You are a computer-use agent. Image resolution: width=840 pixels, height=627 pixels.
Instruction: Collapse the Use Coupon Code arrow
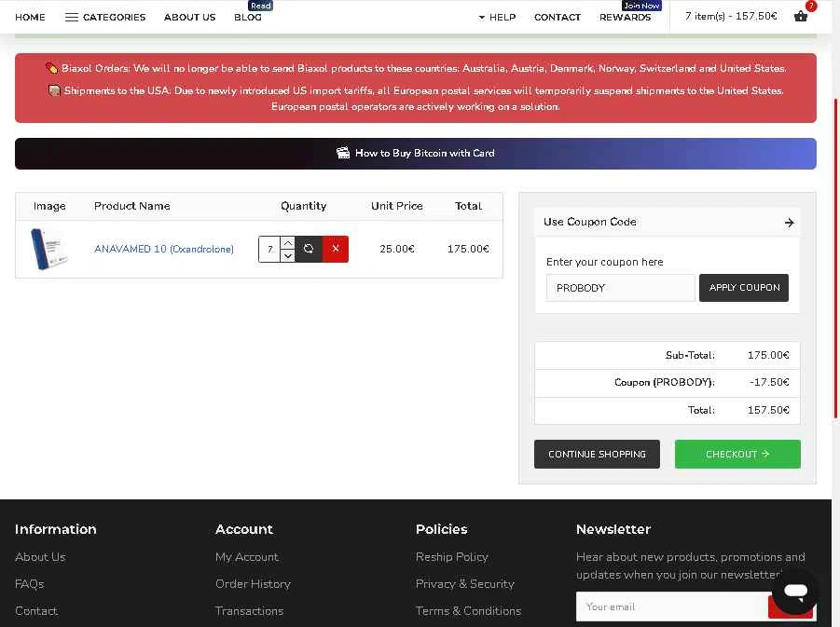[789, 223]
